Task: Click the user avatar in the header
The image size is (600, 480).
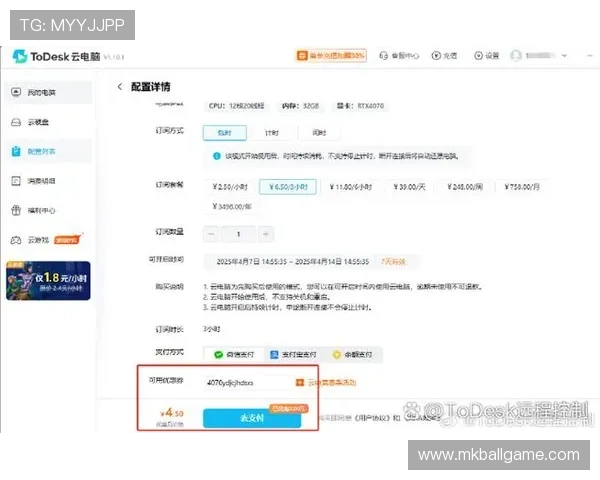Action: click(x=516, y=56)
